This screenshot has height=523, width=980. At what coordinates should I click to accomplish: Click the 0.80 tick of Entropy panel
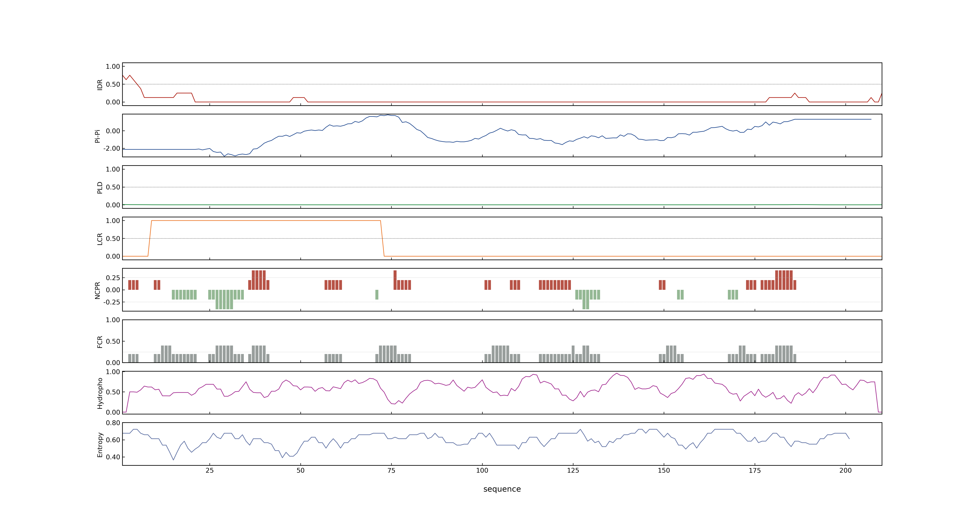113,423
